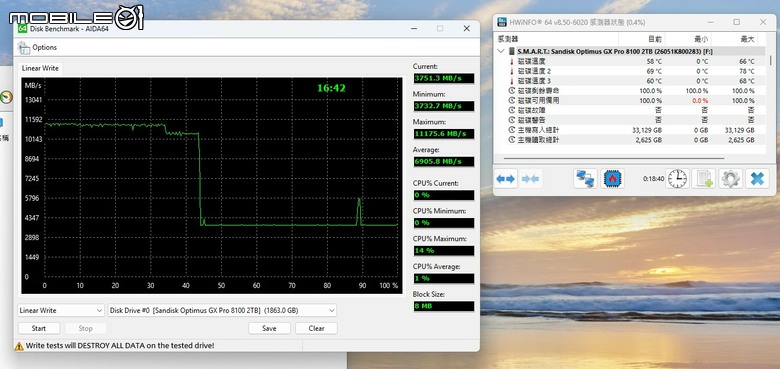Click the 58 °C current temperature value

654,61
